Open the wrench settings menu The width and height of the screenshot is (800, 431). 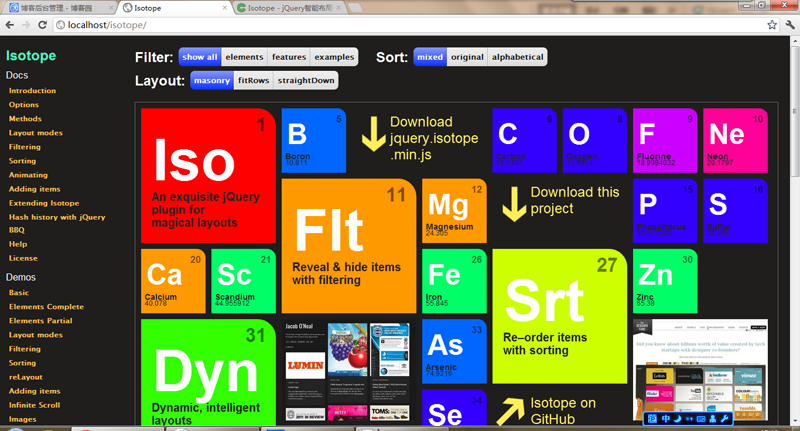point(790,24)
